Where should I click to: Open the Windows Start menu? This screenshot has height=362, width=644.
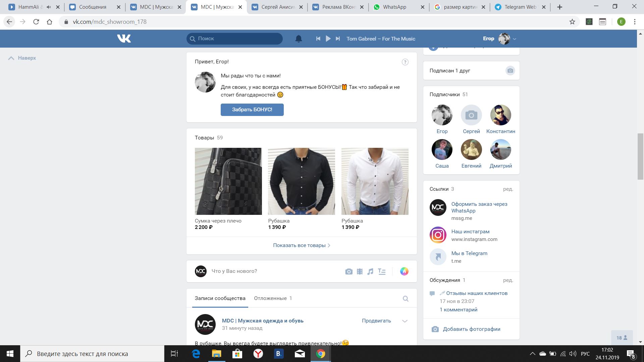point(10,354)
